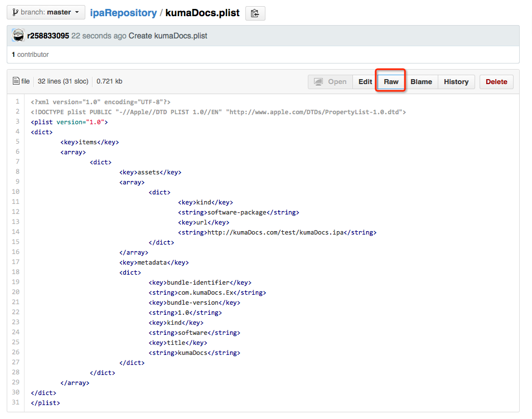Delete the kumaDocs.plist file
Viewport: 532px width, 419px height.
(x=496, y=82)
